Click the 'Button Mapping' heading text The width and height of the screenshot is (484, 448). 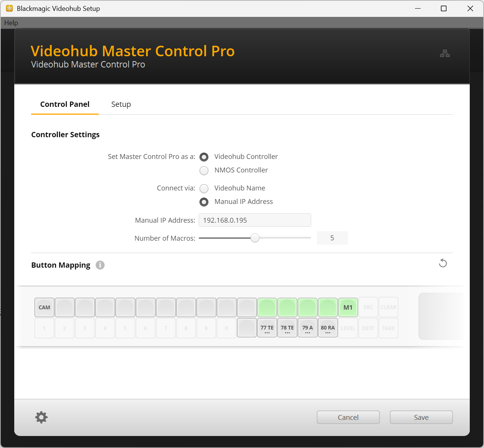coord(61,265)
